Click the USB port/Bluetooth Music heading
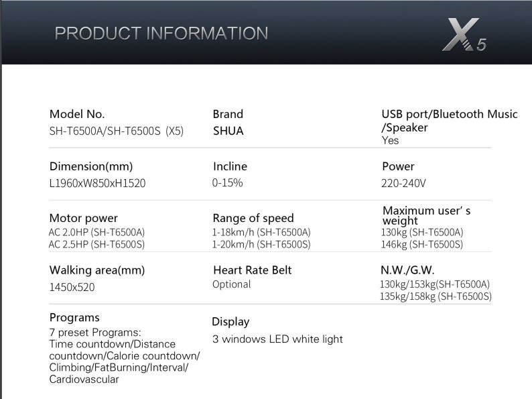 450,114
